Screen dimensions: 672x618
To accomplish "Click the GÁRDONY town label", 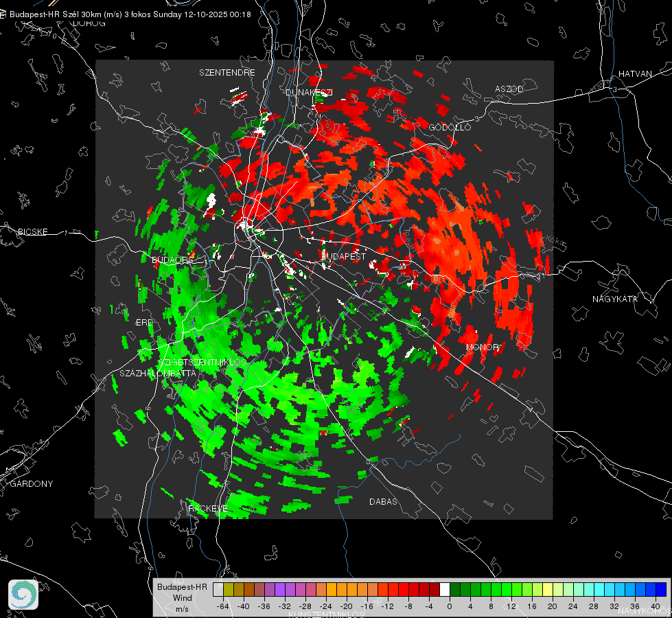I will (32, 484).
